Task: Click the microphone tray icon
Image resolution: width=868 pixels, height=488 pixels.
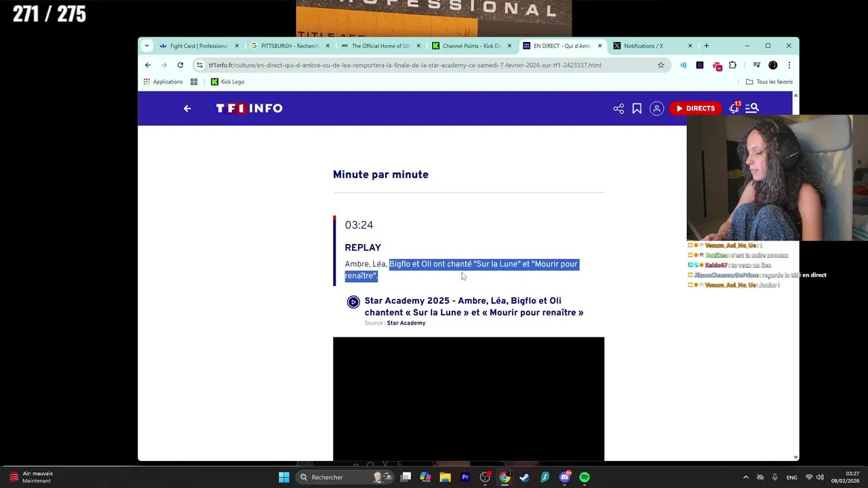Action: tap(775, 477)
